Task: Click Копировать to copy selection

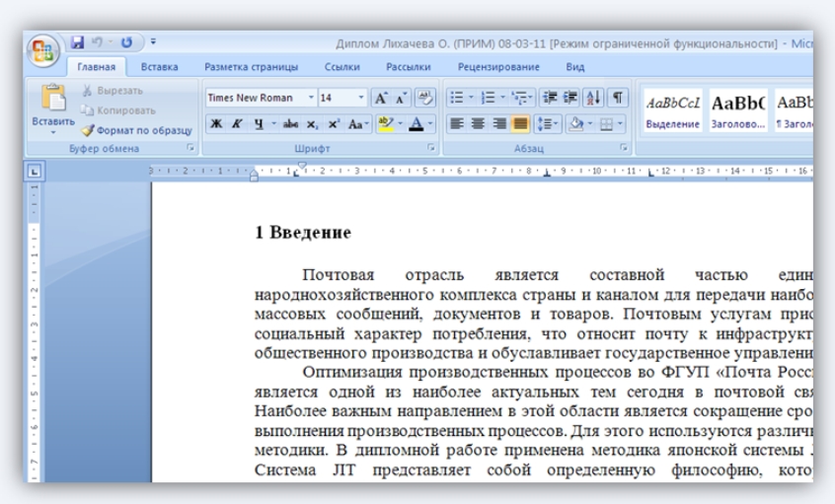Action: click(x=118, y=110)
